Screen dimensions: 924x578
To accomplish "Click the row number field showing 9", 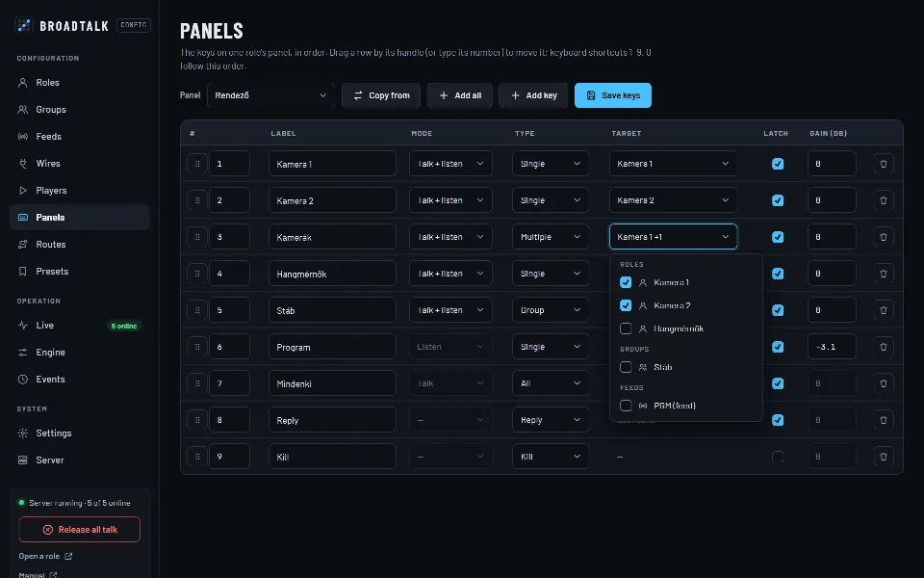I will (x=229, y=457).
